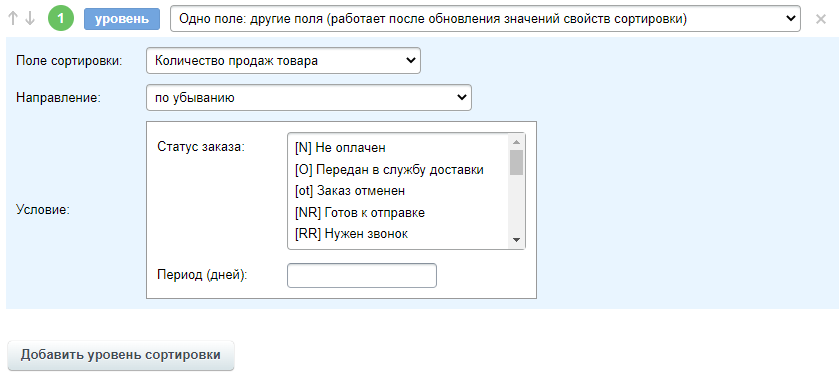The width and height of the screenshot is (839, 377).
Task: Click the status list scrollbar down arrow
Action: [x=516, y=240]
